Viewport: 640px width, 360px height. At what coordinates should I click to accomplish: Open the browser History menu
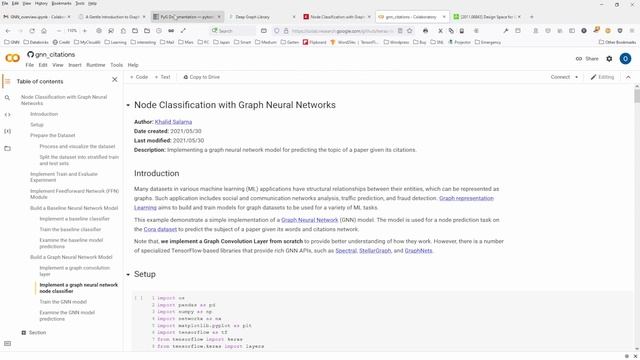tap(41, 3)
